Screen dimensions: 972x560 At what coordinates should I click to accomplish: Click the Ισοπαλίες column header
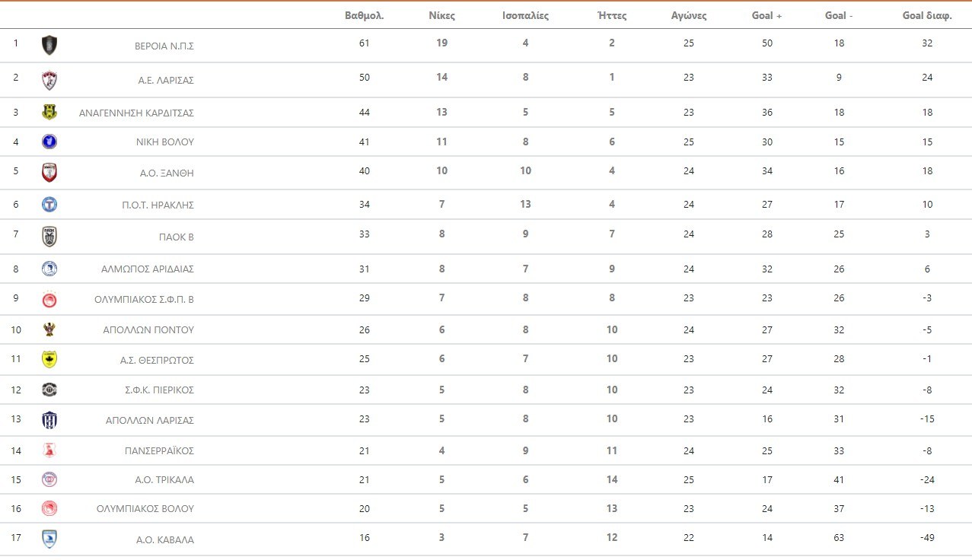point(525,15)
